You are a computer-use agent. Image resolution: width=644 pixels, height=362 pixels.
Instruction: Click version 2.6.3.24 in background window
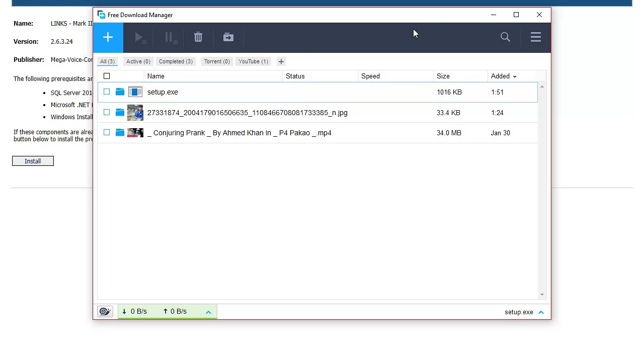61,41
